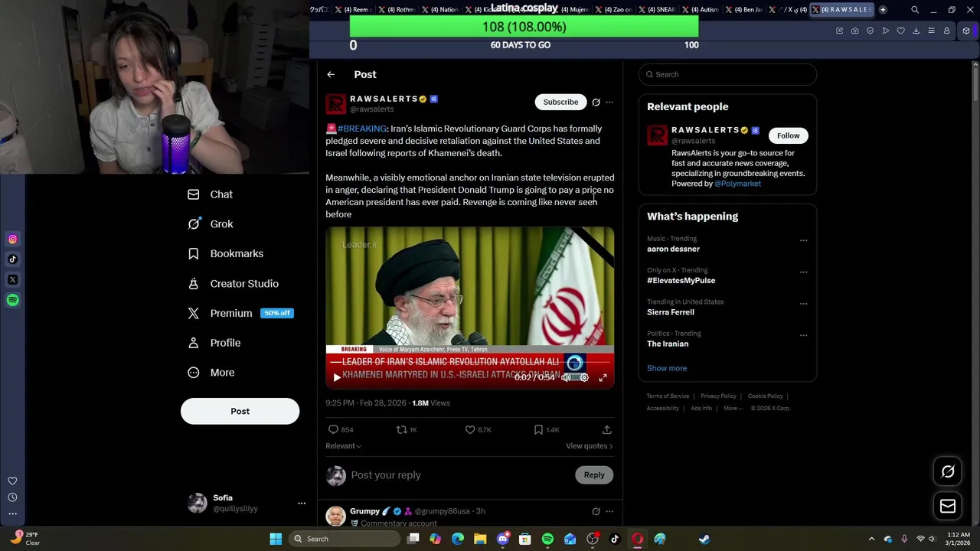This screenshot has width=980, height=551.
Task: Open Spotify in Opera sidebar
Action: [12, 300]
